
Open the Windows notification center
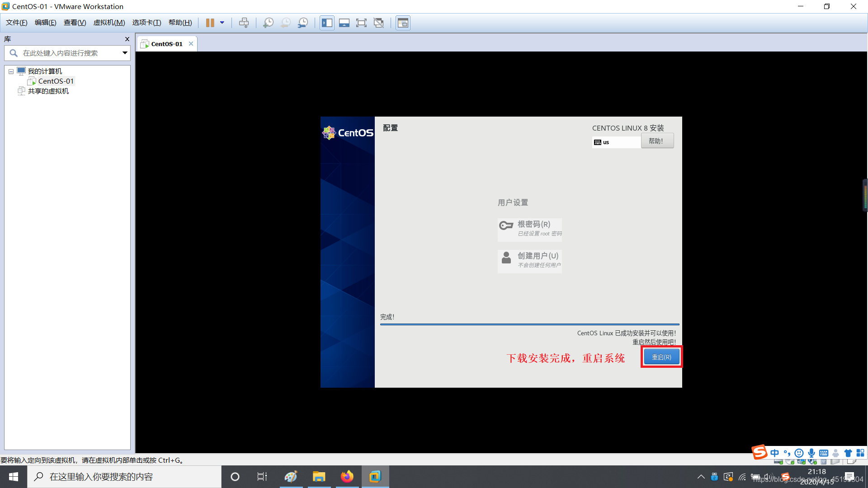coord(849,477)
